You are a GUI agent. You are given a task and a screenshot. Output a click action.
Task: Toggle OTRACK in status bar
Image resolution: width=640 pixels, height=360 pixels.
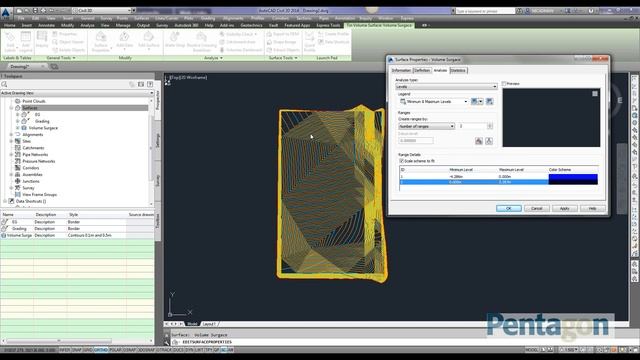(164, 350)
